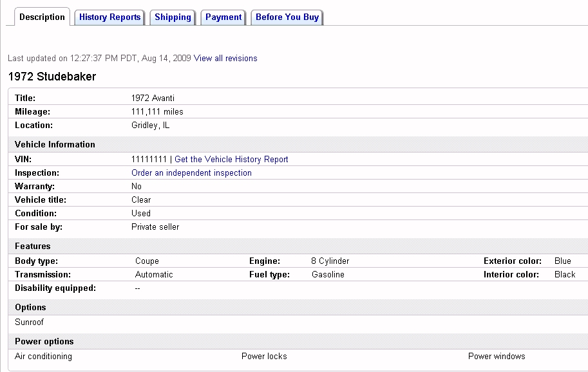Click the VIN number 11111111

point(149,160)
